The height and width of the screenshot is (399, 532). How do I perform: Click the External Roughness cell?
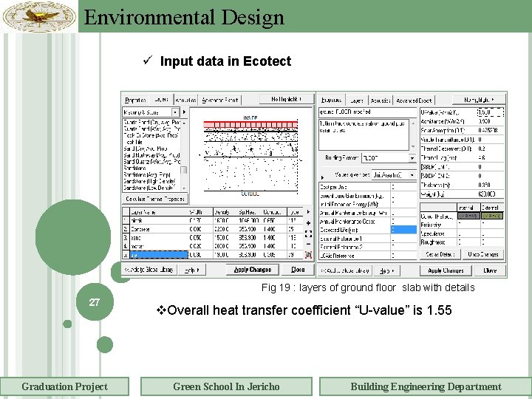[491, 242]
